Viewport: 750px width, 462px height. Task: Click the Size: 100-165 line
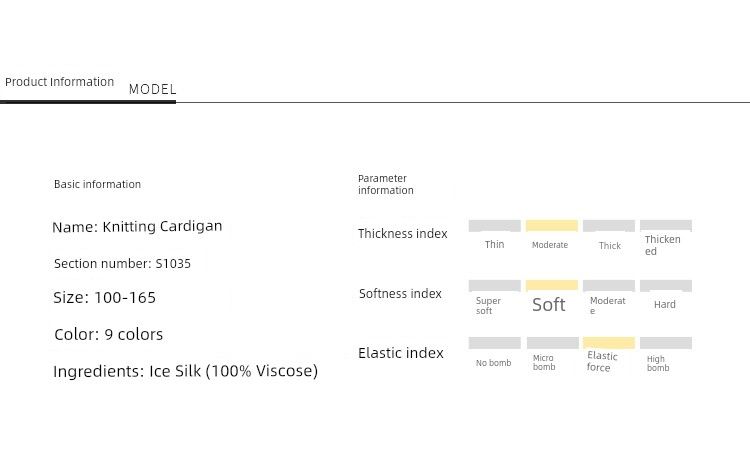coord(105,298)
